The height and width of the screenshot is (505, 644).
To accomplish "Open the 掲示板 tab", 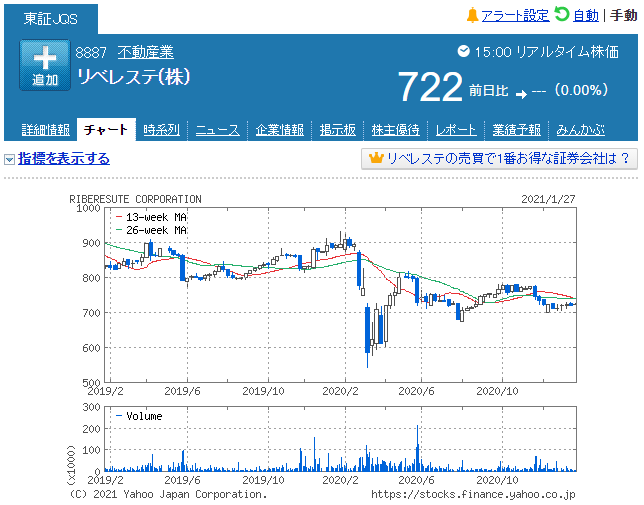I will tap(338, 130).
